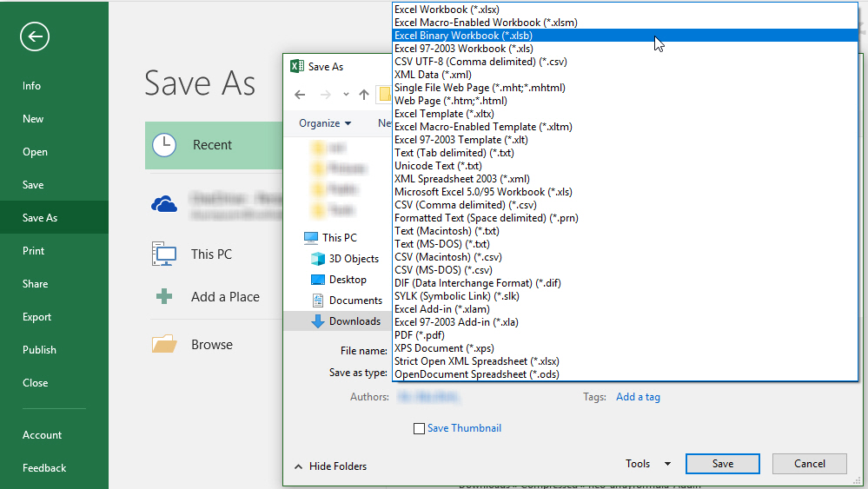Screen dimensions: 868x489
Task: Click the This PC monitor icon in tree
Action: pos(311,238)
